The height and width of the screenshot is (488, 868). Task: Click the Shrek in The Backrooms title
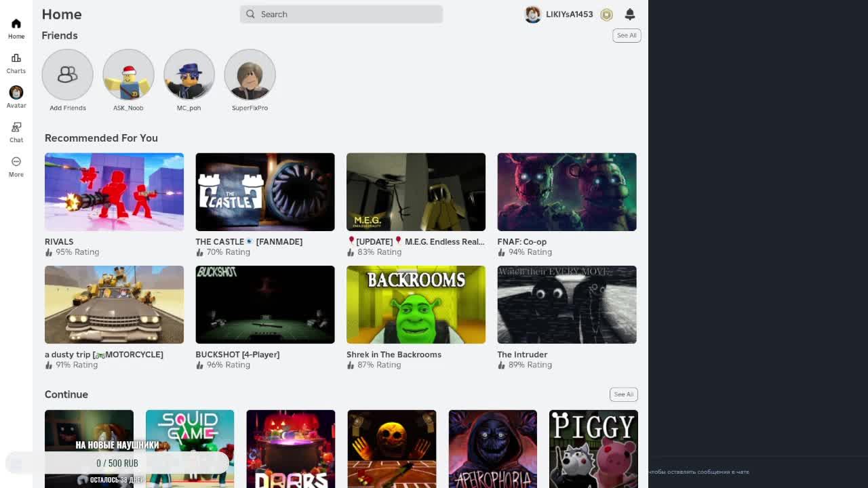tap(394, 354)
